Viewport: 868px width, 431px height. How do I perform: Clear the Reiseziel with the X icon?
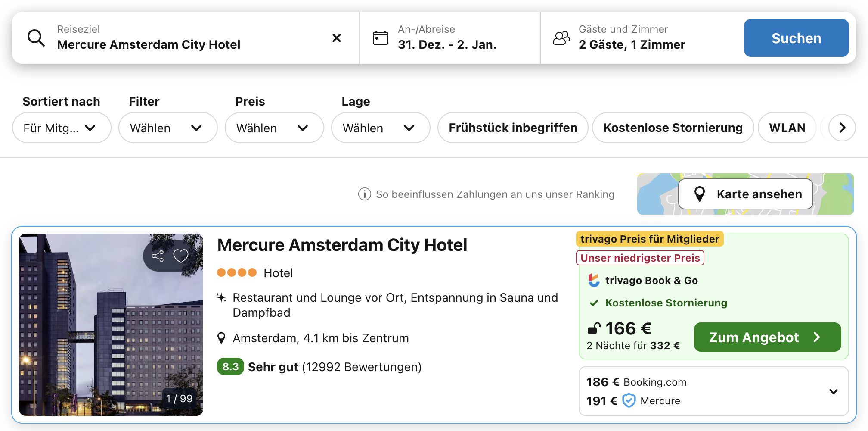click(337, 38)
